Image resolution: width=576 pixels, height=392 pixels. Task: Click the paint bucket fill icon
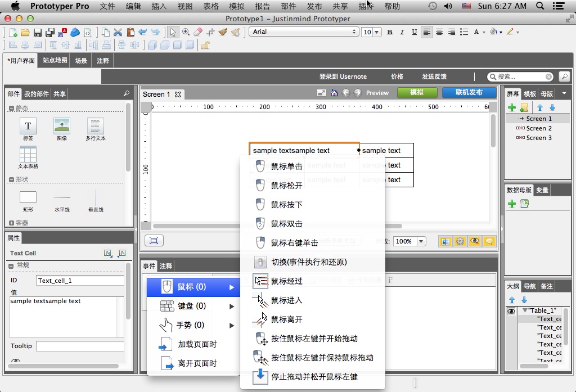point(493,32)
